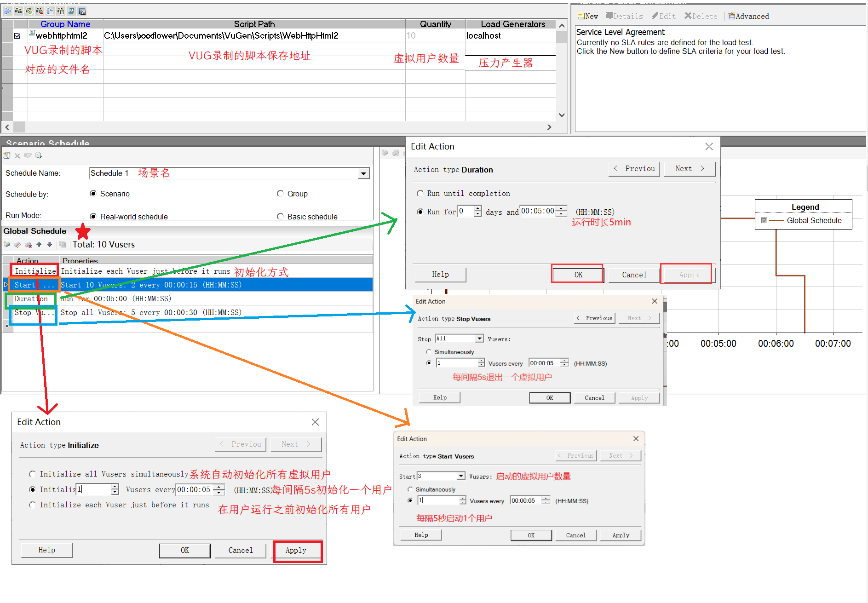Image resolution: width=868 pixels, height=603 pixels.
Task: Adjust Start Vusers interval time stepper
Action: 546,500
